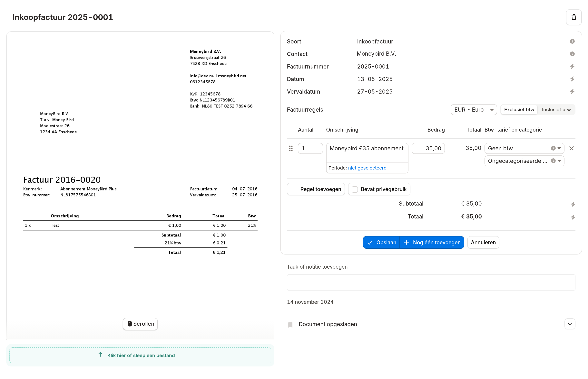This screenshot has width=588, height=379.
Task: Click the '14 november 2024' date label
Action: point(310,302)
